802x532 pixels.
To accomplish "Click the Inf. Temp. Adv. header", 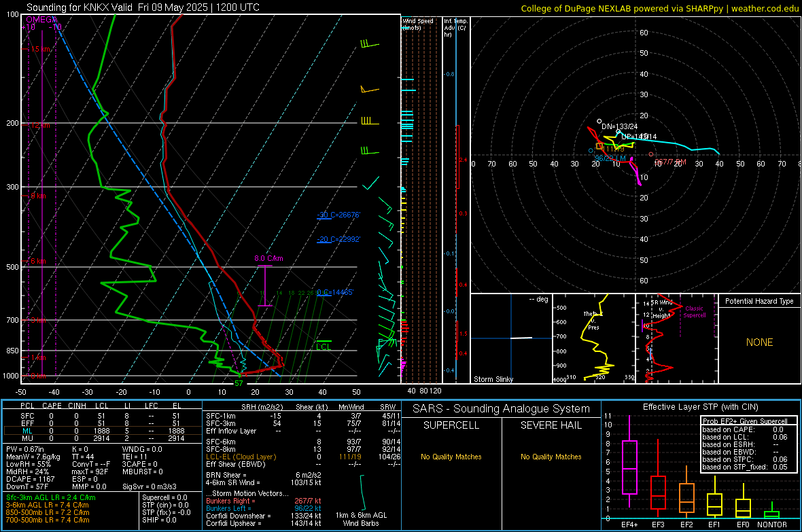I will pyautogui.click(x=455, y=28).
